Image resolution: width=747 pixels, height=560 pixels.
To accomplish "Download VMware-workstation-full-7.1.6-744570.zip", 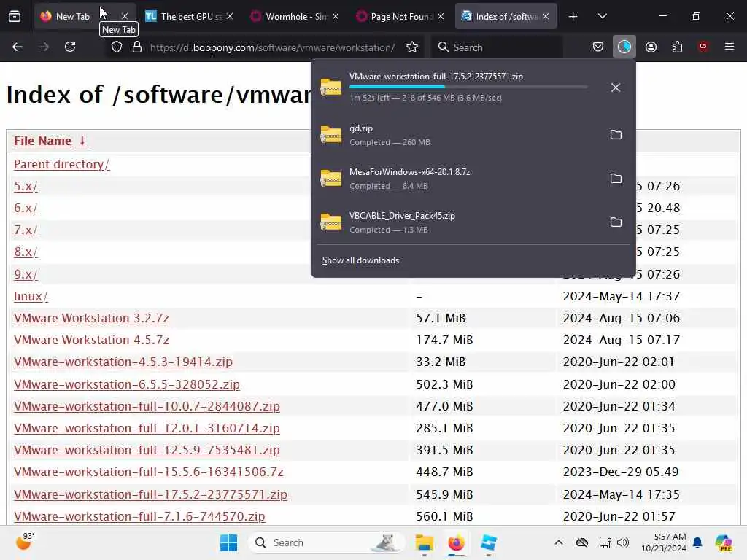I will coord(139,516).
